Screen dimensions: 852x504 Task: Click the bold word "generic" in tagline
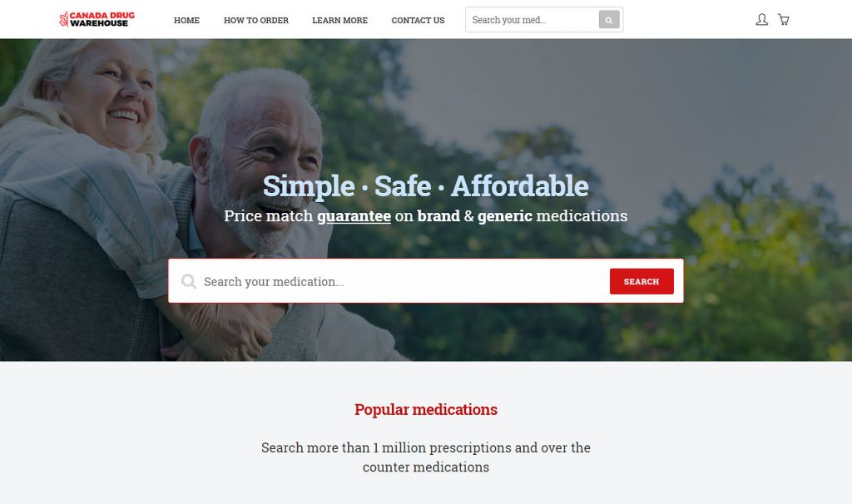(505, 215)
